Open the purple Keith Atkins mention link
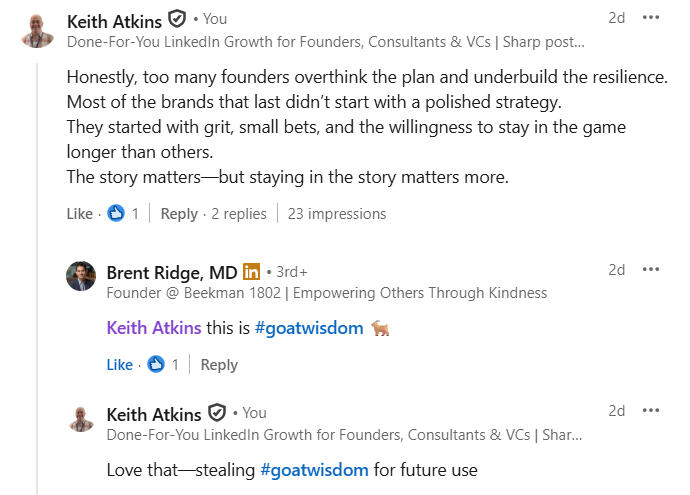The width and height of the screenshot is (690, 495). (x=154, y=328)
